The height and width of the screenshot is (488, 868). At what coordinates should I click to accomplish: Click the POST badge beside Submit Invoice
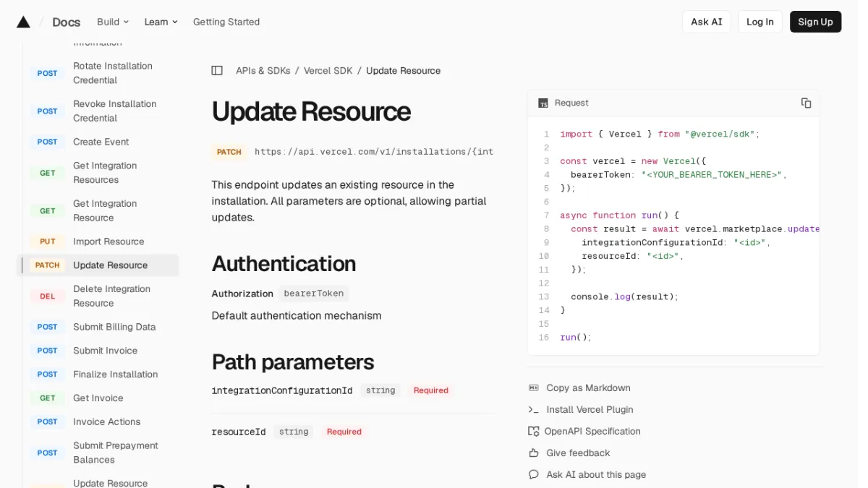(x=48, y=351)
